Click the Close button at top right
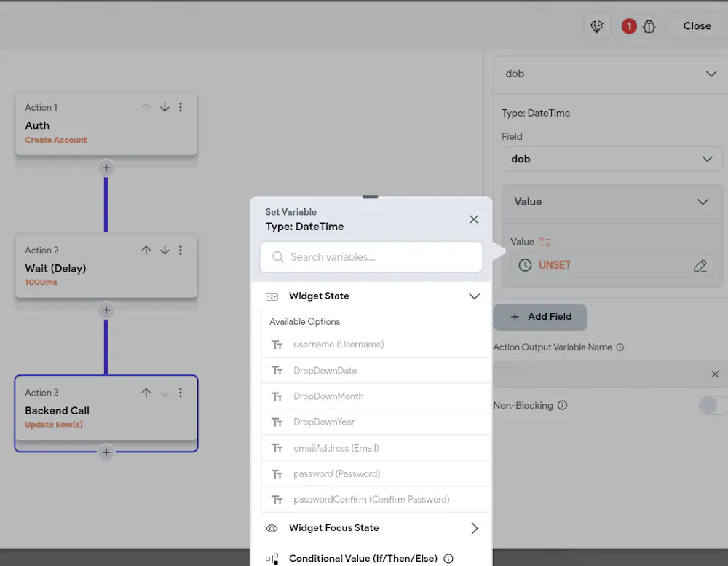Screen dimensions: 728x566 click(697, 26)
